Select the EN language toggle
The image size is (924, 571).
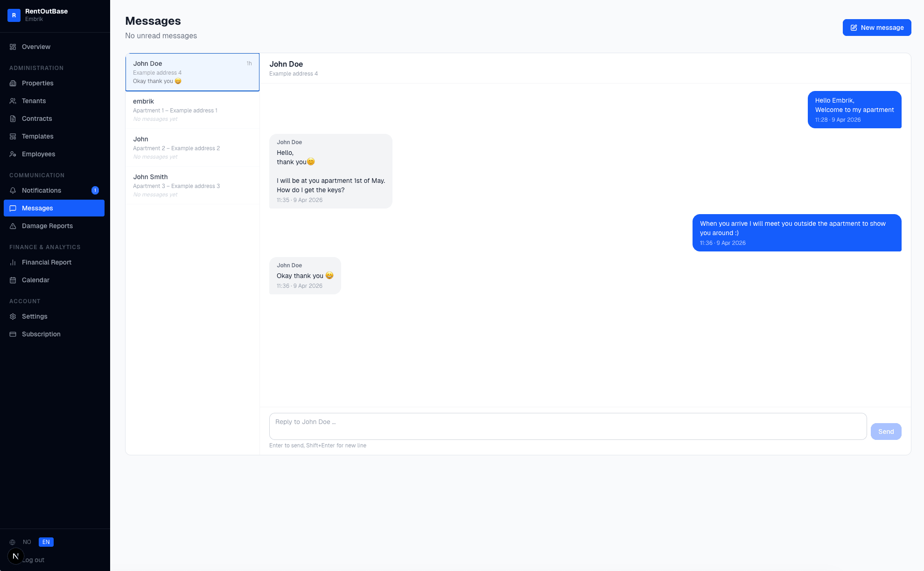tap(46, 542)
